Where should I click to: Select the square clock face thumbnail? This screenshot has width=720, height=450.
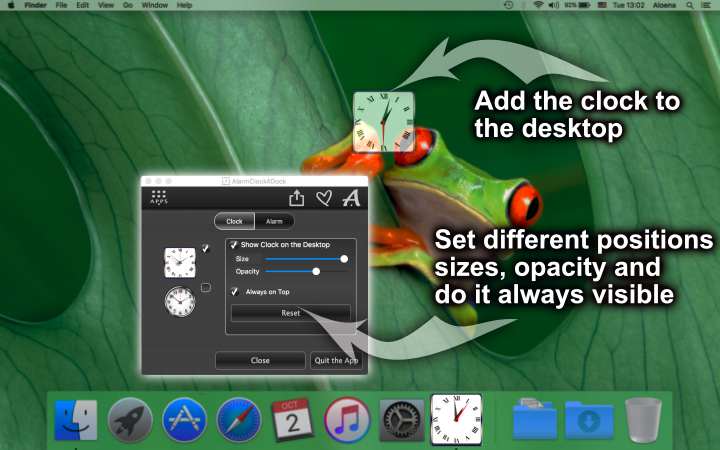click(x=180, y=263)
